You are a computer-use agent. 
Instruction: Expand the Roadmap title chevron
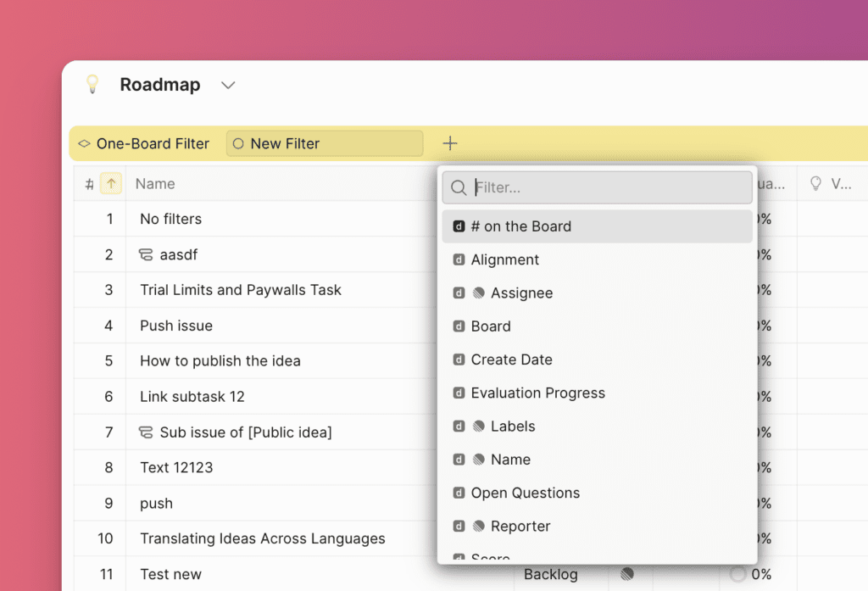click(227, 86)
